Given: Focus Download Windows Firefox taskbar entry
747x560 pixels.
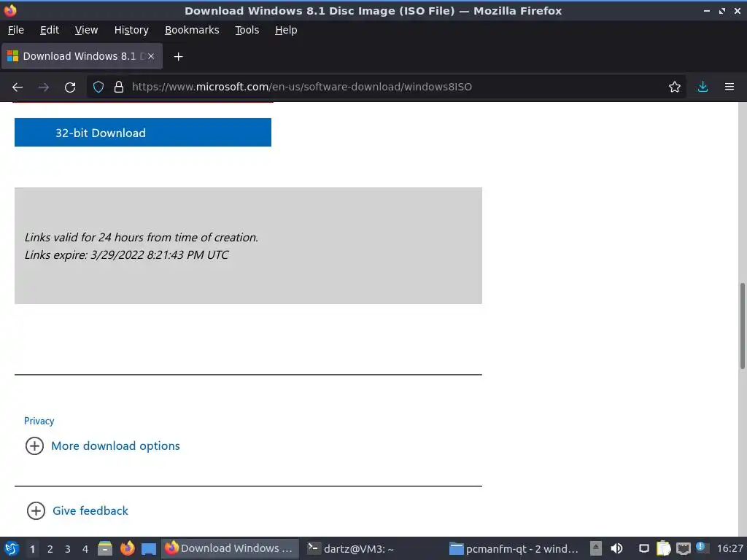Looking at the screenshot, I should tap(230, 548).
